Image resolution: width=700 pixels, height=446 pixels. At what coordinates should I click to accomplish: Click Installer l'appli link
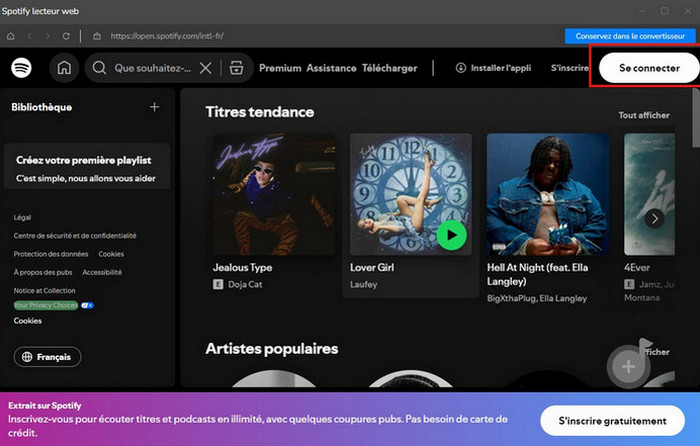(493, 68)
